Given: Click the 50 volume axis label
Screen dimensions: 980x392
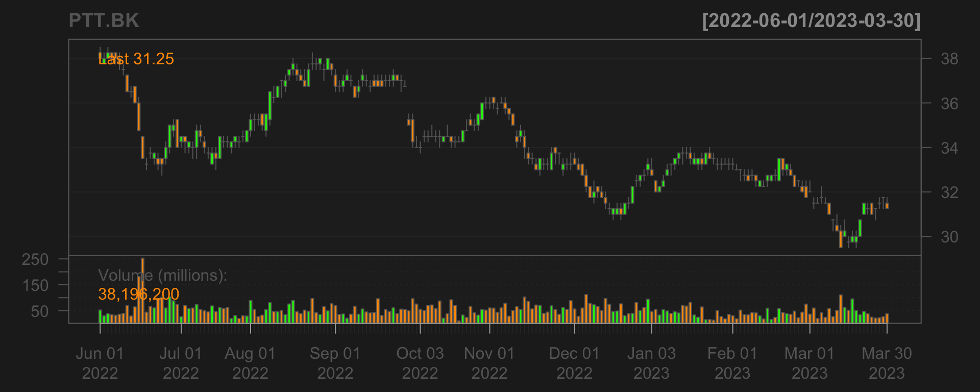Looking at the screenshot, I should click(x=39, y=311).
